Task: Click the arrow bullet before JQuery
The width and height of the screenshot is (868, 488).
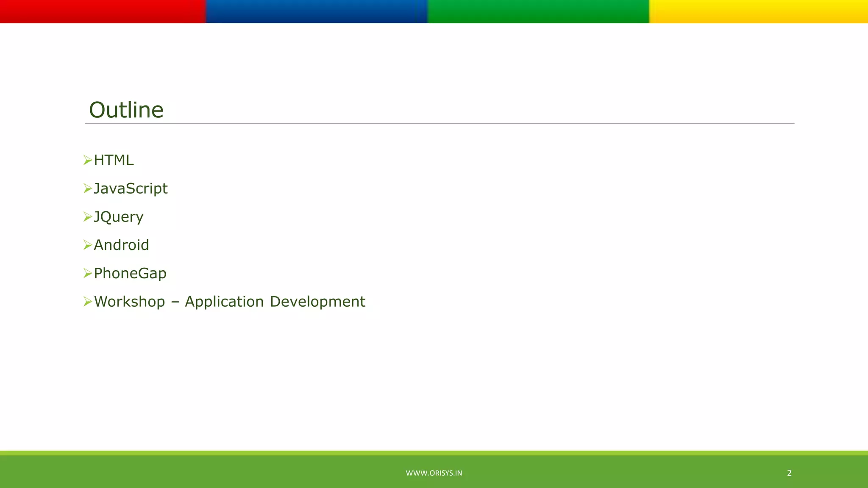Action: (88, 217)
